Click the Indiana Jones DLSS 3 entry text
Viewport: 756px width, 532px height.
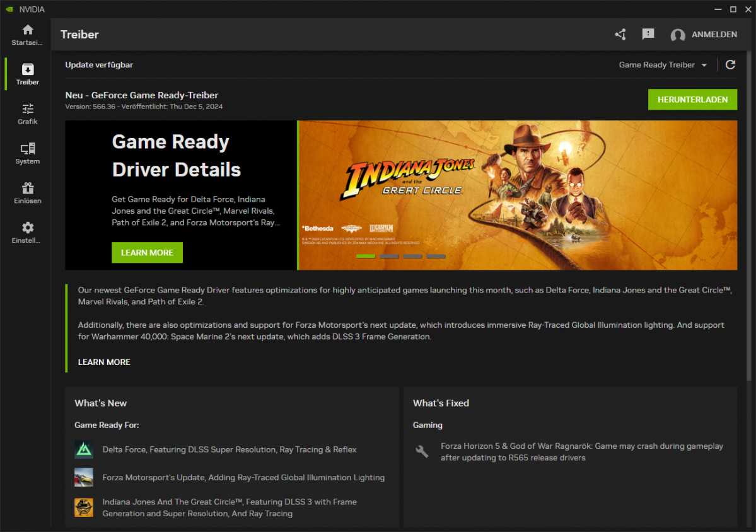(230, 507)
